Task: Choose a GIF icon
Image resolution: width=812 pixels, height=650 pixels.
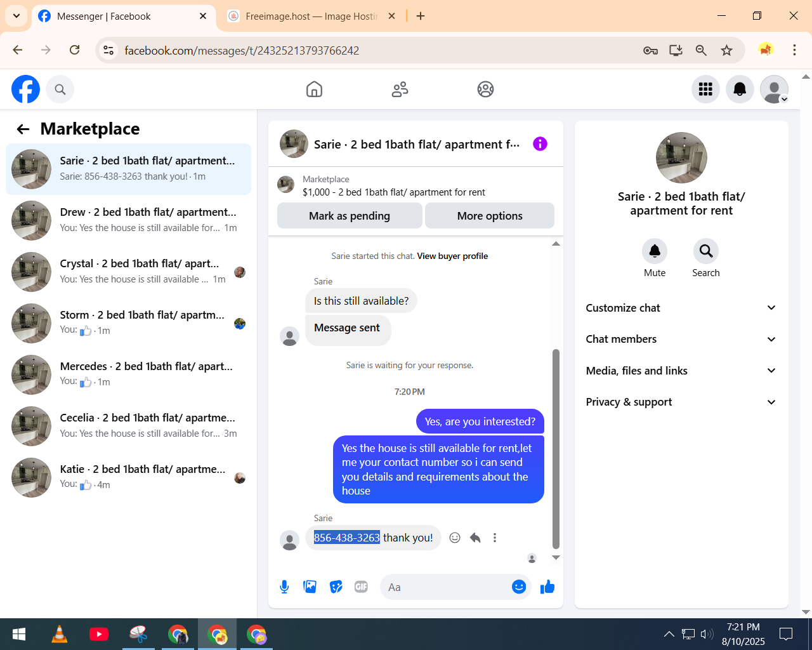Action: [362, 587]
